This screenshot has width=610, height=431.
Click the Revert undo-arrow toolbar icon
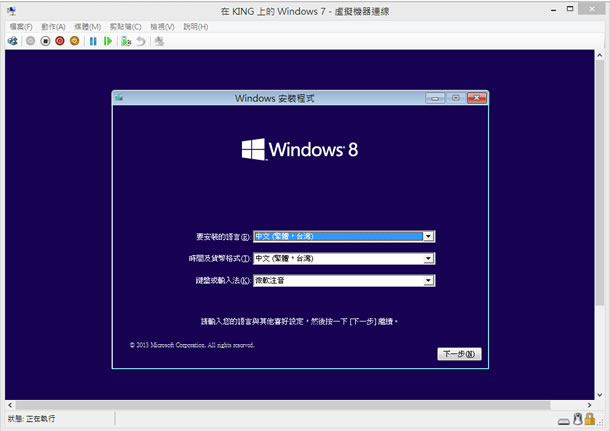pyautogui.click(x=141, y=41)
